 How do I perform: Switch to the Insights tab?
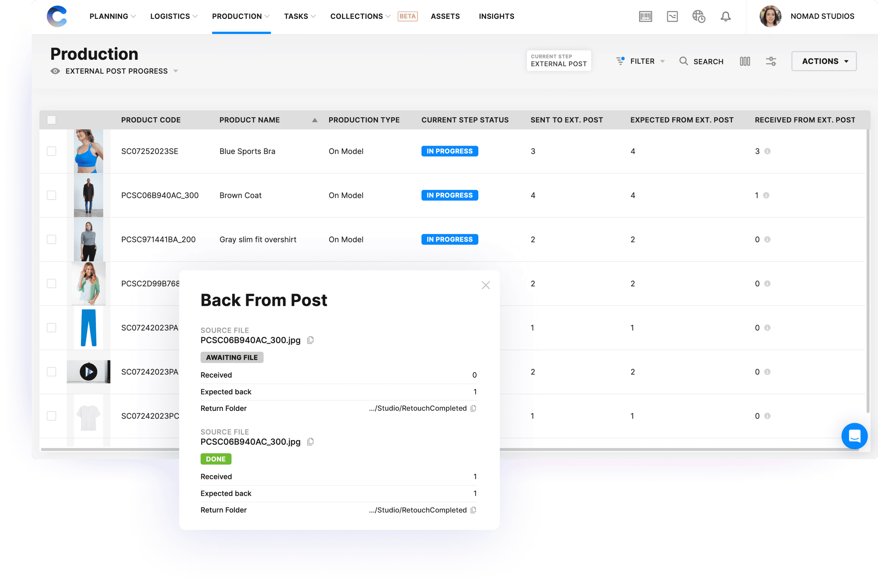[x=497, y=16]
